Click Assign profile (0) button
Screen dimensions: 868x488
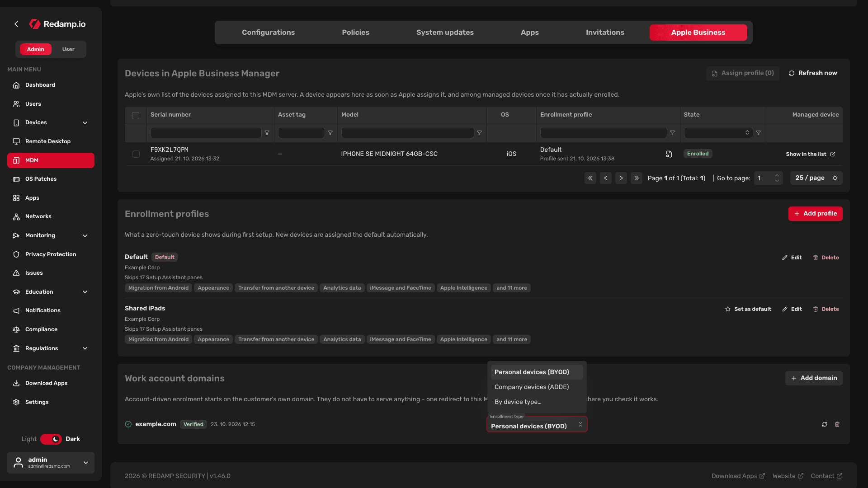(x=743, y=73)
